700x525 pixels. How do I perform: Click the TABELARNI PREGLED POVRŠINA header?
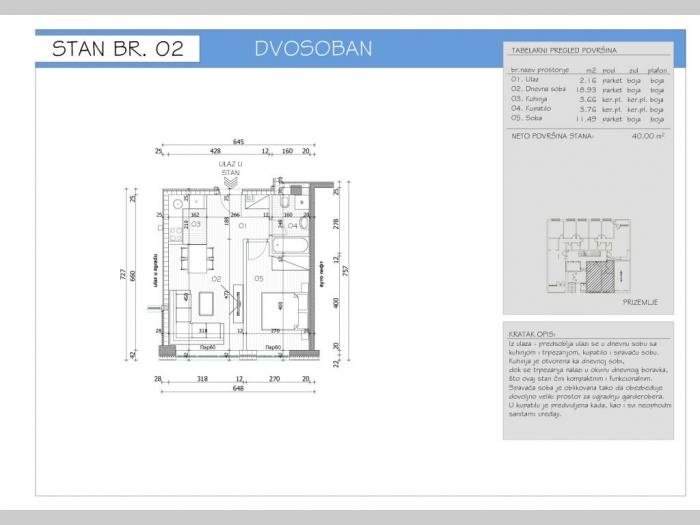point(564,50)
